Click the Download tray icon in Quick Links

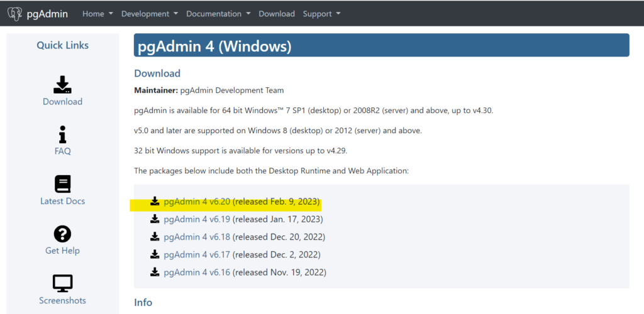point(62,84)
